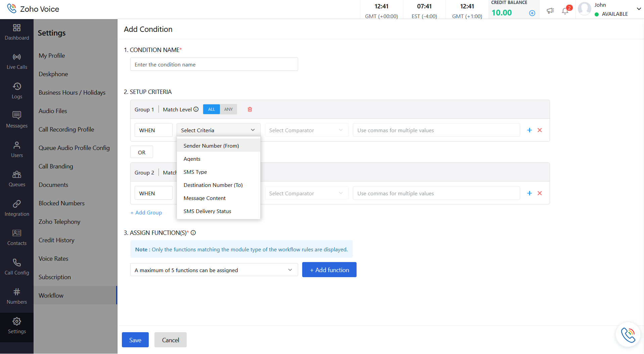
Task: Choose Message Content criteria
Action: coord(219,198)
